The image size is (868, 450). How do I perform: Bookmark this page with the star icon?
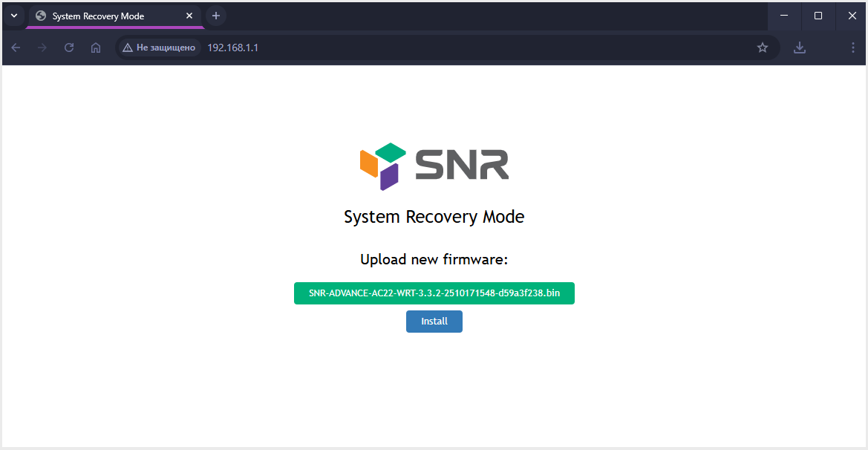(x=762, y=48)
